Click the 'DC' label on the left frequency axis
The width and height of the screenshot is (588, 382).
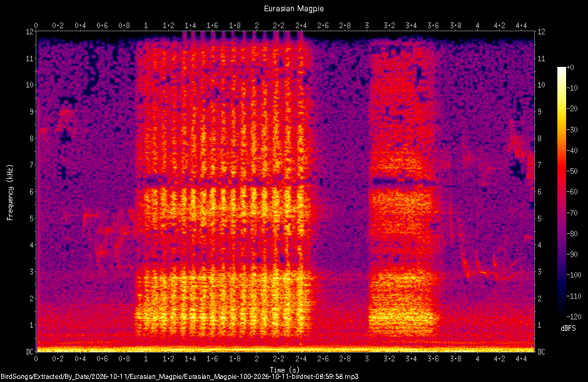[29, 351]
